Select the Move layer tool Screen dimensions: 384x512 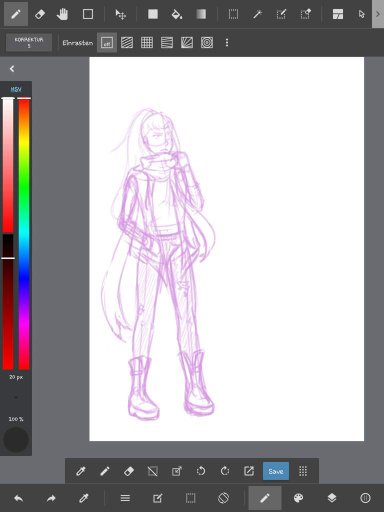120,14
